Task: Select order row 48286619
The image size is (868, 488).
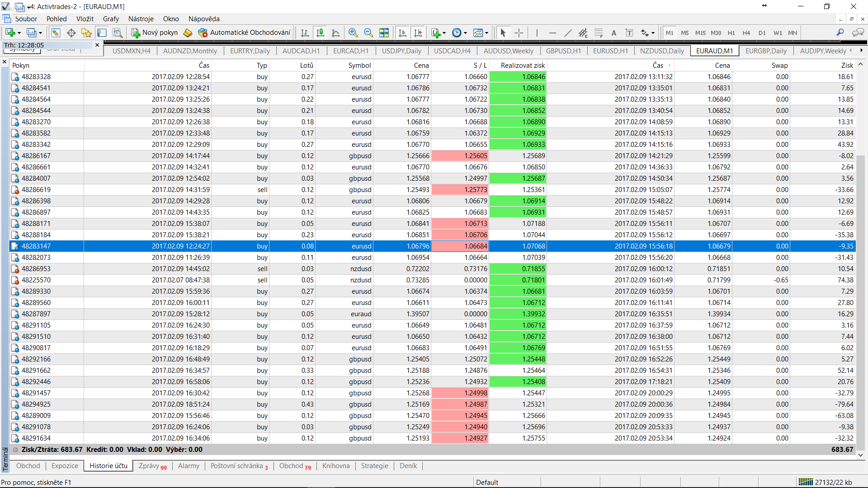Action: tap(433, 190)
